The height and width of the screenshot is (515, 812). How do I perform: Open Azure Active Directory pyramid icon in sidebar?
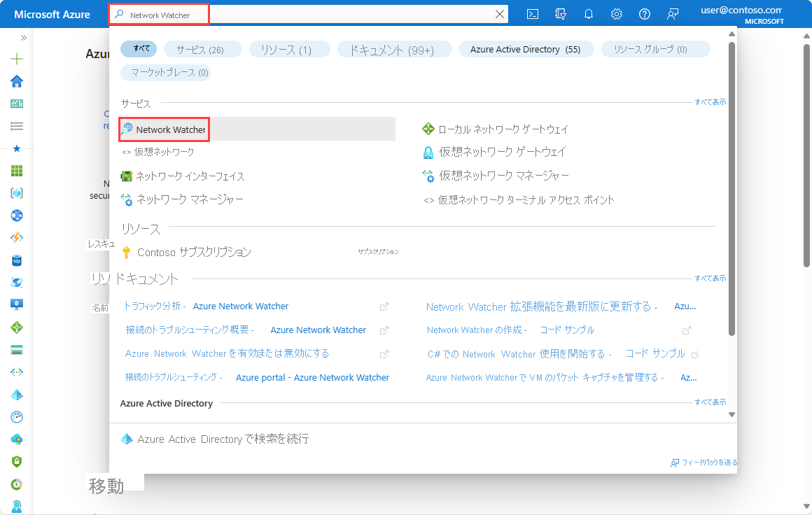tap(17, 395)
